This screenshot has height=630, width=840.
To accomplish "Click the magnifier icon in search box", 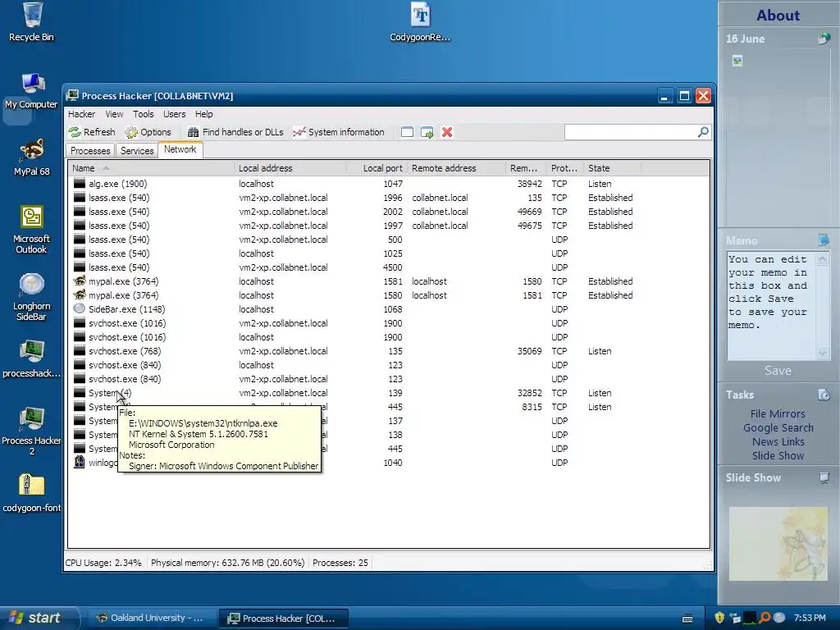I will [x=703, y=132].
